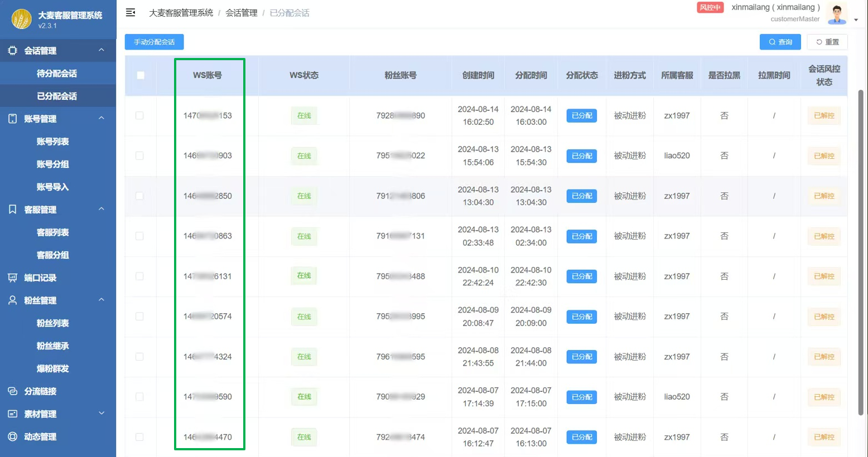Click 大麦客服管理系统 breadcrumb link
The image size is (868, 457).
[181, 12]
